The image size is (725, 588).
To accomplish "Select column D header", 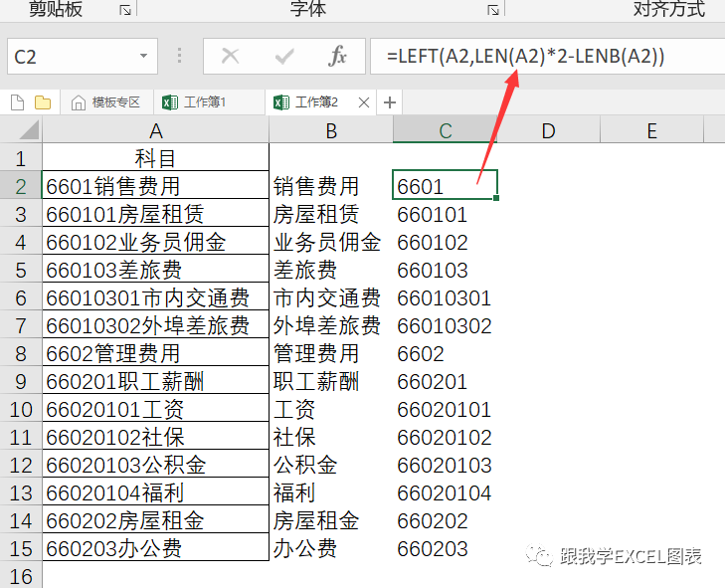I will (548, 130).
